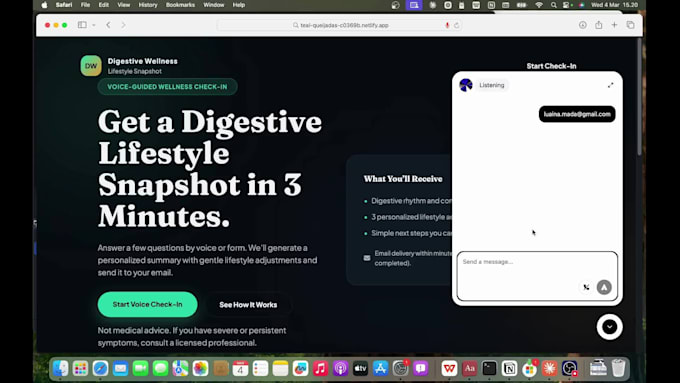Open the Apple menu
This screenshot has width=680, height=383.
44,5
